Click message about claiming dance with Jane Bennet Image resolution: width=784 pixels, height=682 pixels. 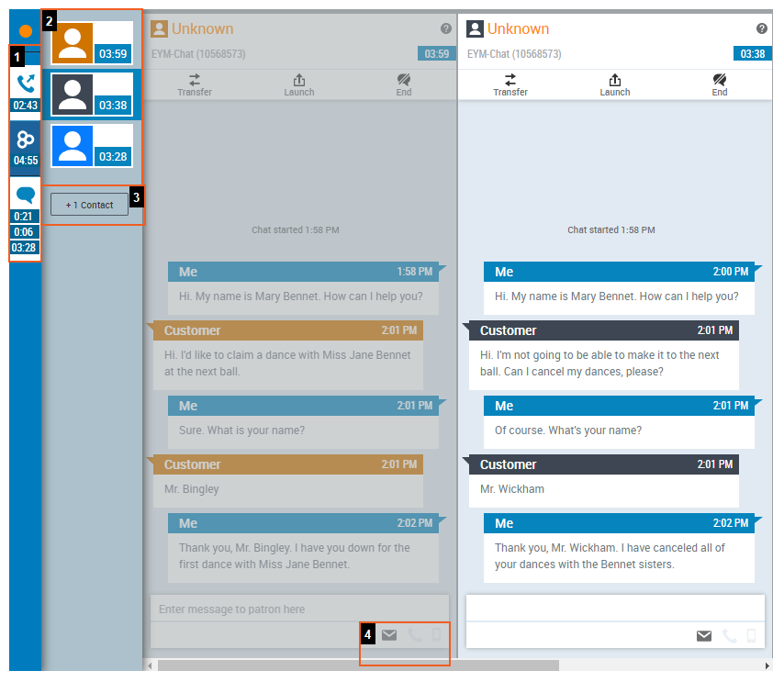(288, 355)
